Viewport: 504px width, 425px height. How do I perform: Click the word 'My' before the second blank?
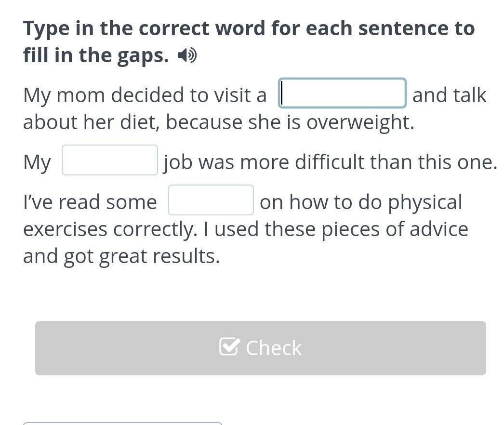pyautogui.click(x=37, y=162)
